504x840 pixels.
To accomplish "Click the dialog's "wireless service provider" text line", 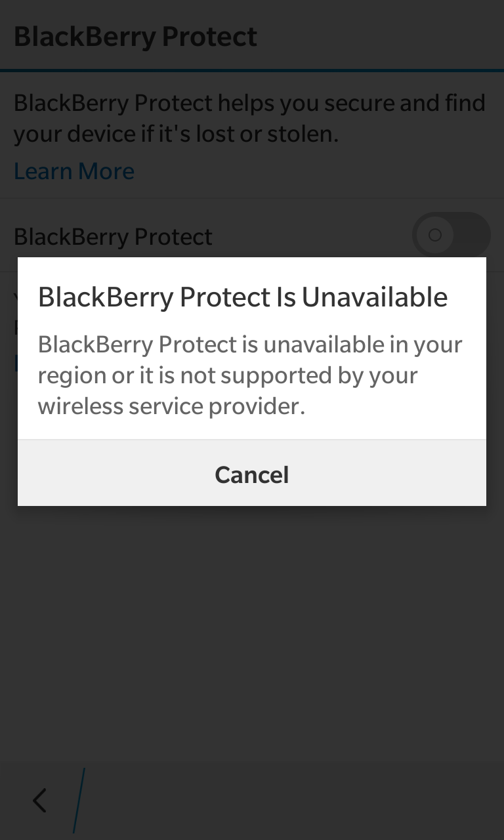I will coord(172,406).
